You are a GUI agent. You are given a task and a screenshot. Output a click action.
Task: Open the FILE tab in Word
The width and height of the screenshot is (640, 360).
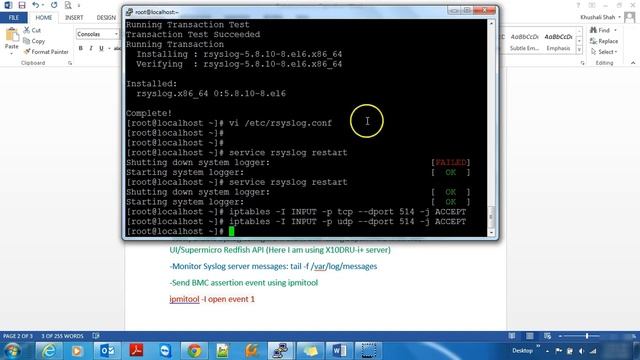tap(13, 18)
